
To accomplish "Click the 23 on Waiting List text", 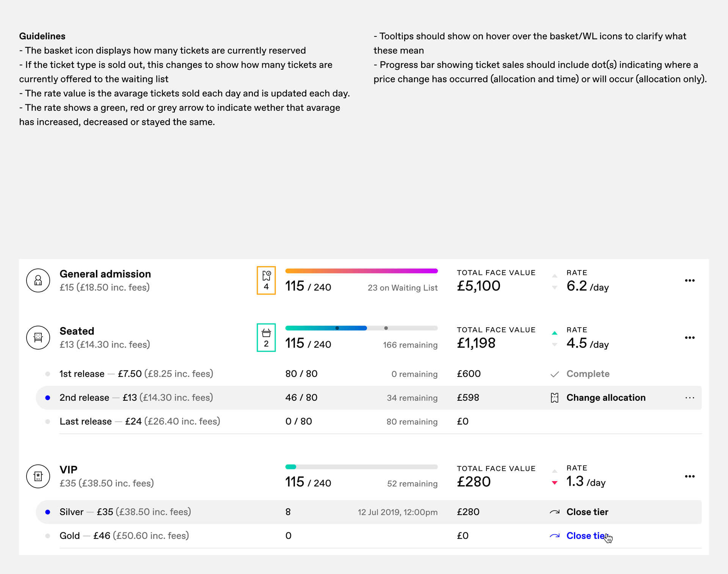I will (x=402, y=288).
